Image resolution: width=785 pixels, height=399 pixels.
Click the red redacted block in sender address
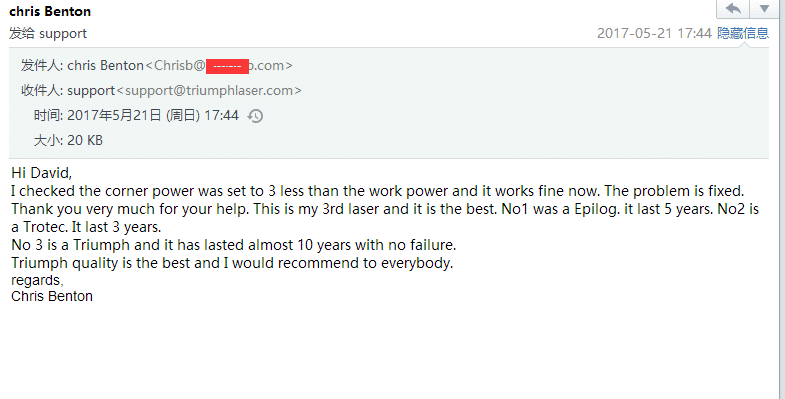click(227, 66)
